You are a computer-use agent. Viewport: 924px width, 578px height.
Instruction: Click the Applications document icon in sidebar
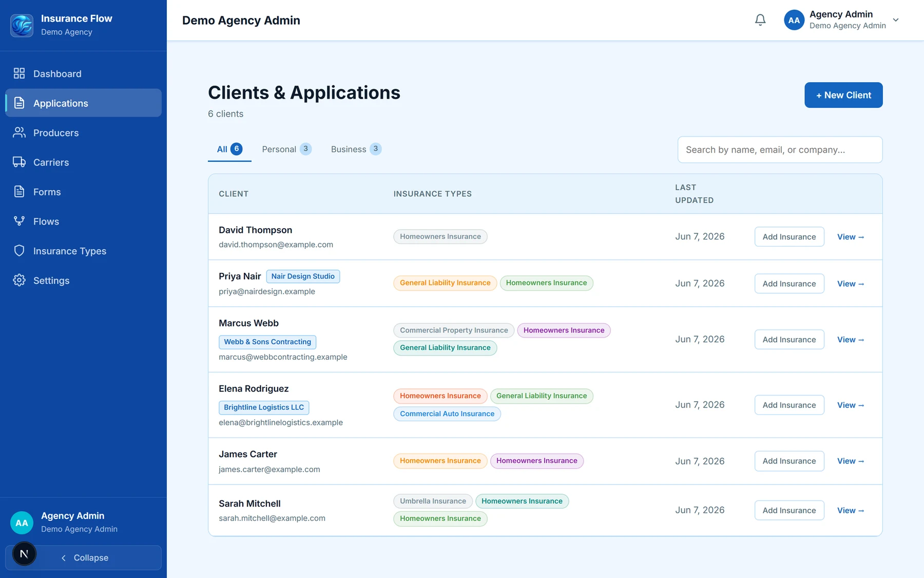coord(19,103)
